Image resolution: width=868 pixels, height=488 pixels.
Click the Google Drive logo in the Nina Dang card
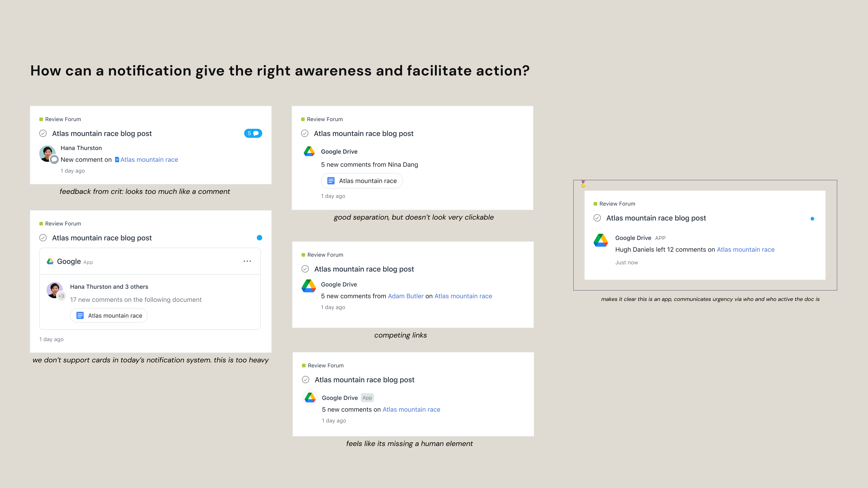click(309, 152)
